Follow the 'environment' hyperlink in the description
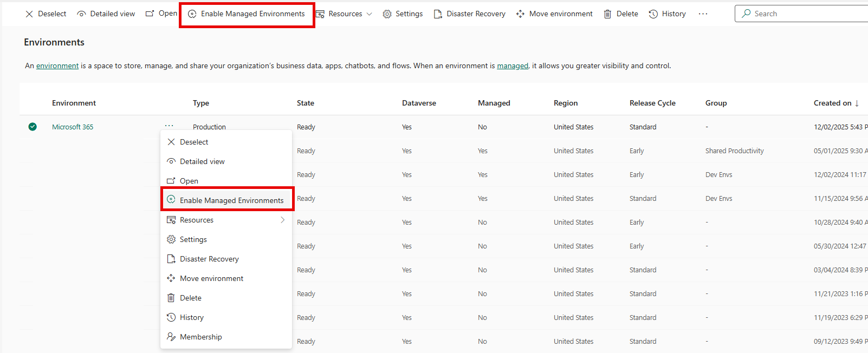868x353 pixels. point(57,66)
